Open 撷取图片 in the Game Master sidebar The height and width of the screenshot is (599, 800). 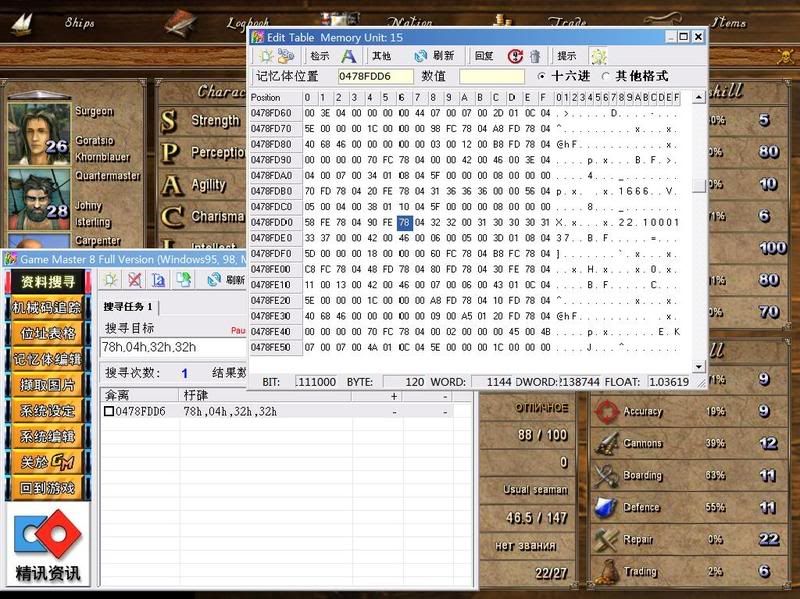tap(47, 385)
